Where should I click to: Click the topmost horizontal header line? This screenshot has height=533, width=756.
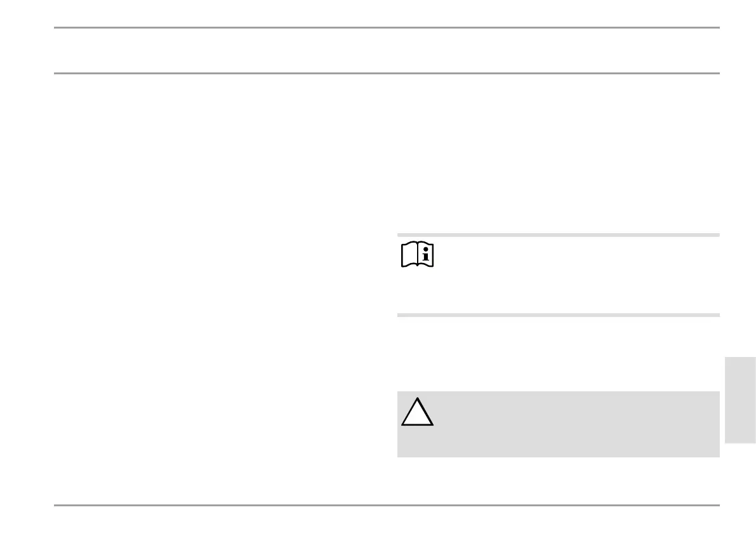tap(387, 27)
